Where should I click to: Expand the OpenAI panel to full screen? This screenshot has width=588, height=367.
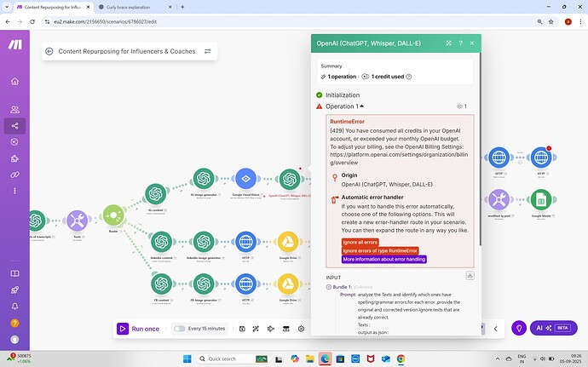coord(448,43)
